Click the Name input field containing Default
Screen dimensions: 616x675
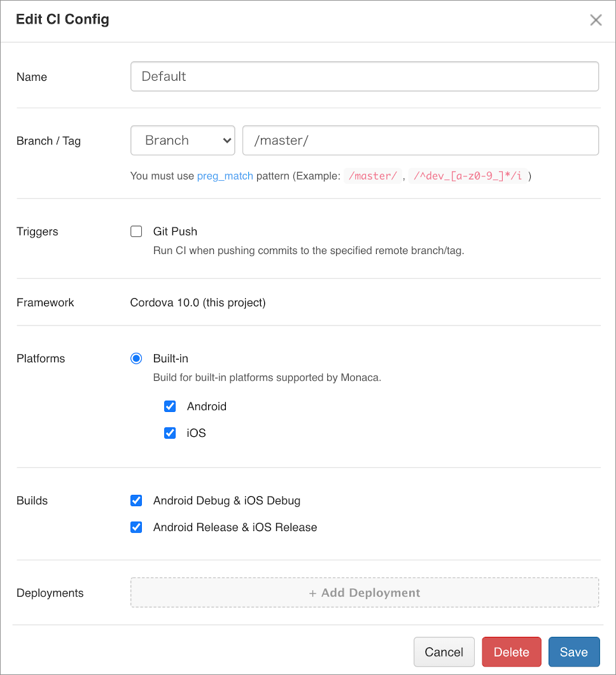point(364,76)
